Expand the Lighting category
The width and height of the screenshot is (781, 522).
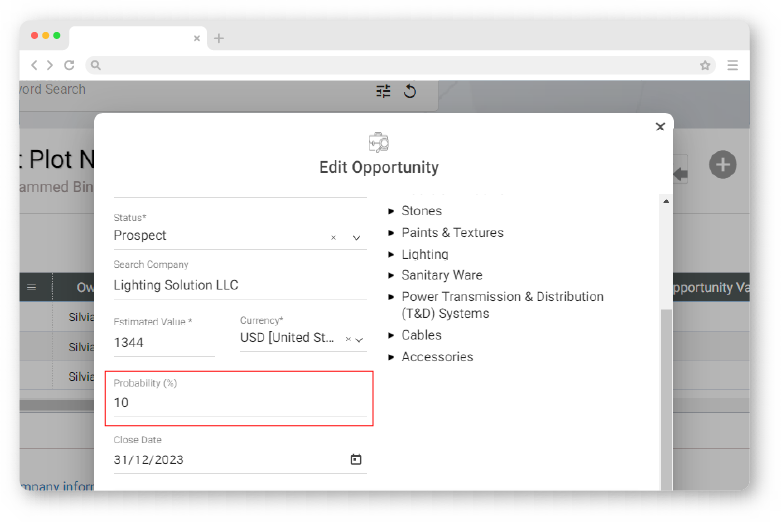coord(391,254)
